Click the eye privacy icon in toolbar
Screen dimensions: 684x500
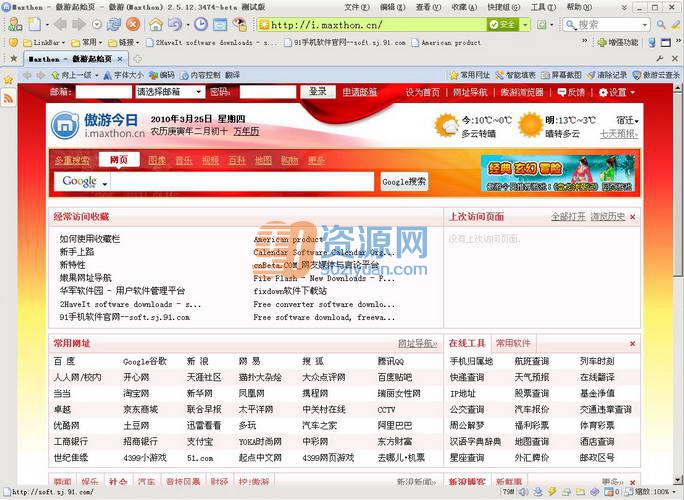point(239,24)
